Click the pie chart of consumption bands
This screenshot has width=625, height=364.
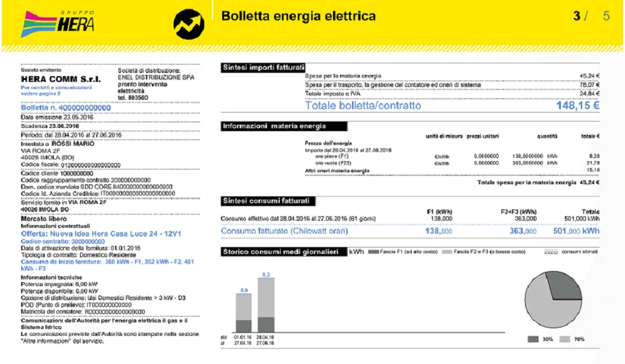[x=553, y=299]
